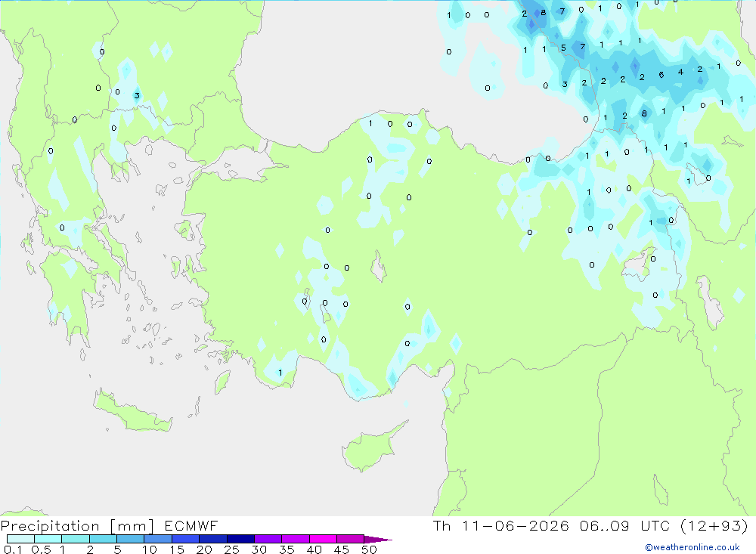Click the 'ECMWF' model label
Screen dimensions: 756x554
[191, 525]
